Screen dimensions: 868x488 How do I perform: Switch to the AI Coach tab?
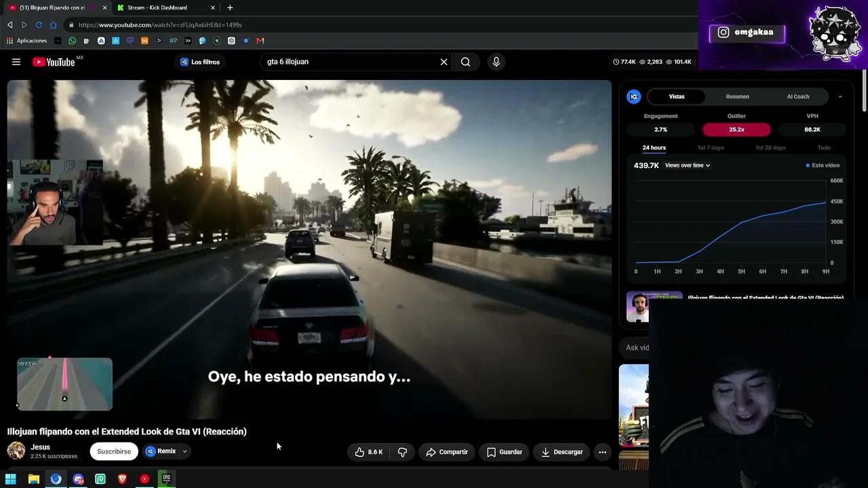coord(798,97)
